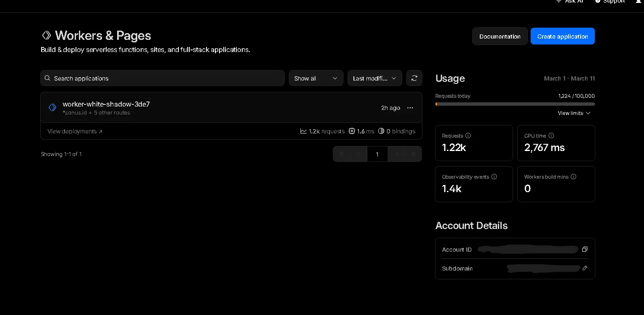The image size is (644, 315).
Task: Open the Last modified sort dropdown
Action: (374, 78)
